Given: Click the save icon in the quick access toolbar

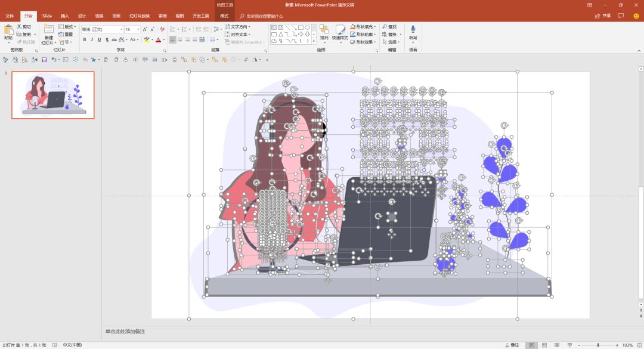Looking at the screenshot, I should [44, 60].
